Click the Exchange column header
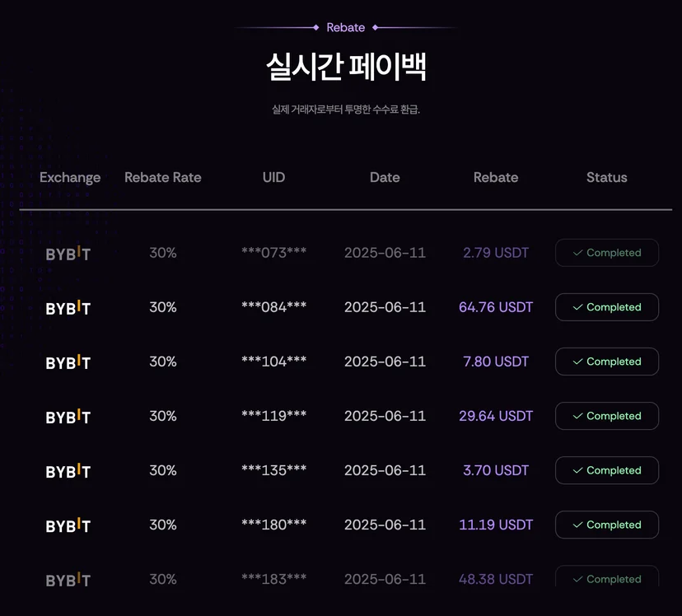The height and width of the screenshot is (616, 682). click(70, 177)
